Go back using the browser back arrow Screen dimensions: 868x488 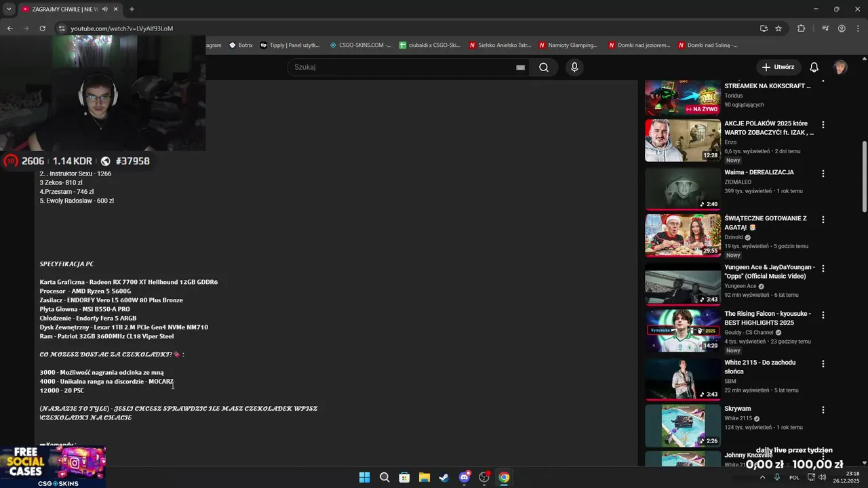tap(10, 28)
